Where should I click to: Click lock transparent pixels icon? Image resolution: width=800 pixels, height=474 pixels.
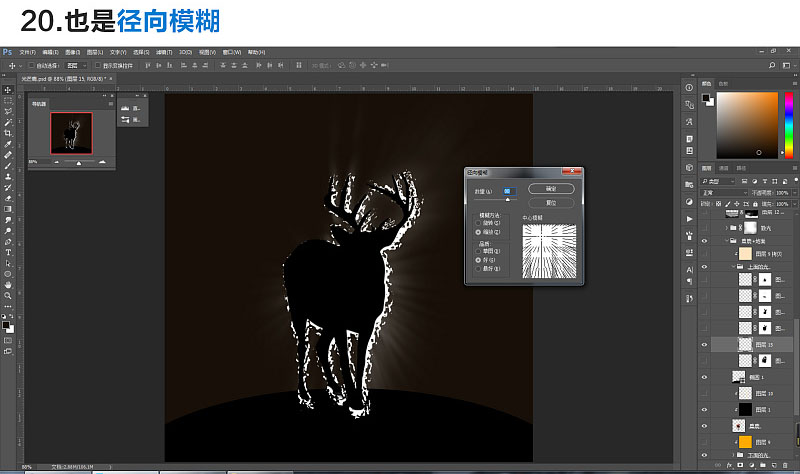point(719,204)
